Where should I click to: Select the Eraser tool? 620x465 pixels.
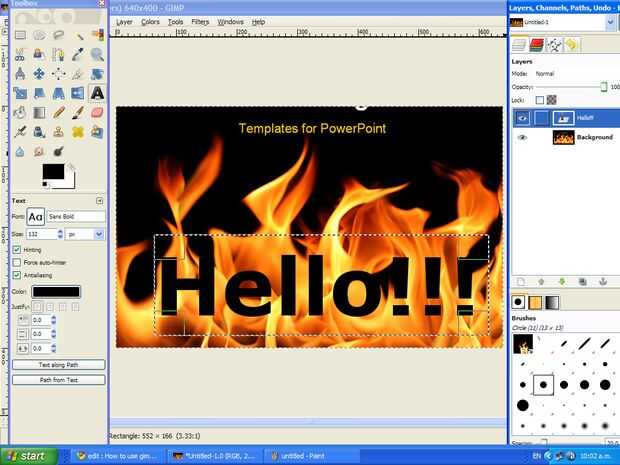(x=97, y=113)
